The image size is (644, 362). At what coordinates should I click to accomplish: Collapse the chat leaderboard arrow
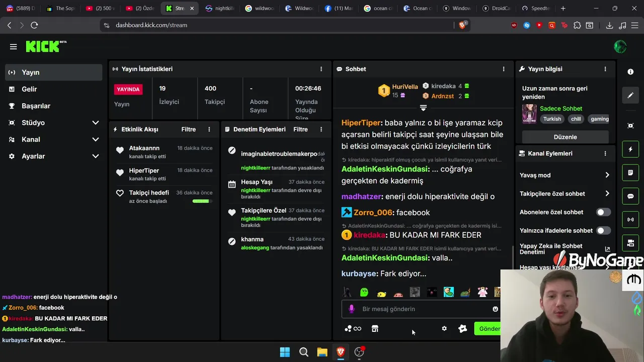[x=423, y=108]
